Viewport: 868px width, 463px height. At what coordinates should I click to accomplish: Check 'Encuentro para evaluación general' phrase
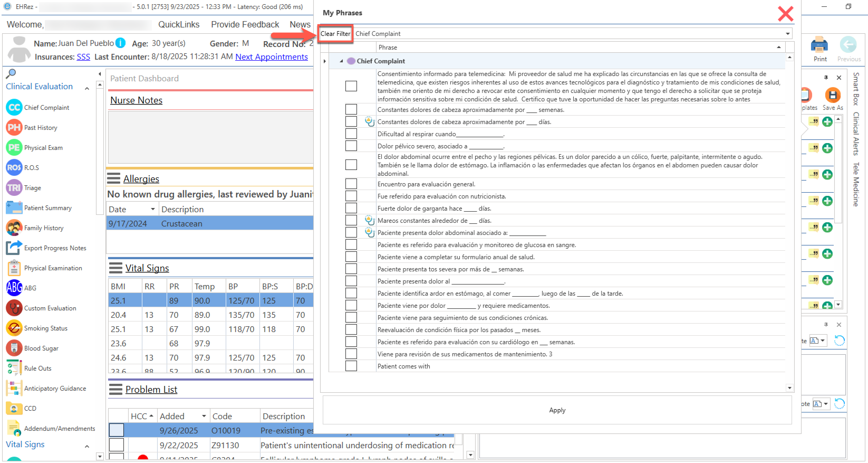pos(351,184)
